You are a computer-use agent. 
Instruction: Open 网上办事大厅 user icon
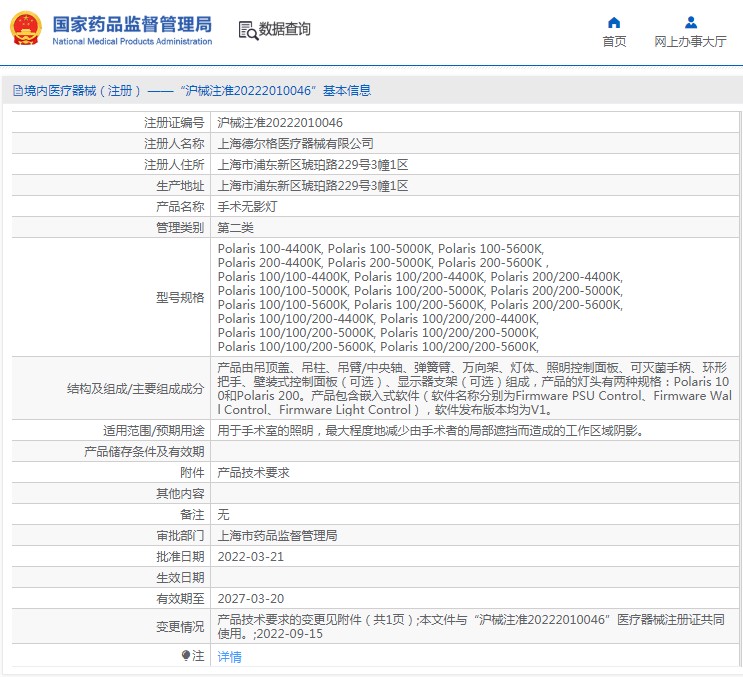691,22
